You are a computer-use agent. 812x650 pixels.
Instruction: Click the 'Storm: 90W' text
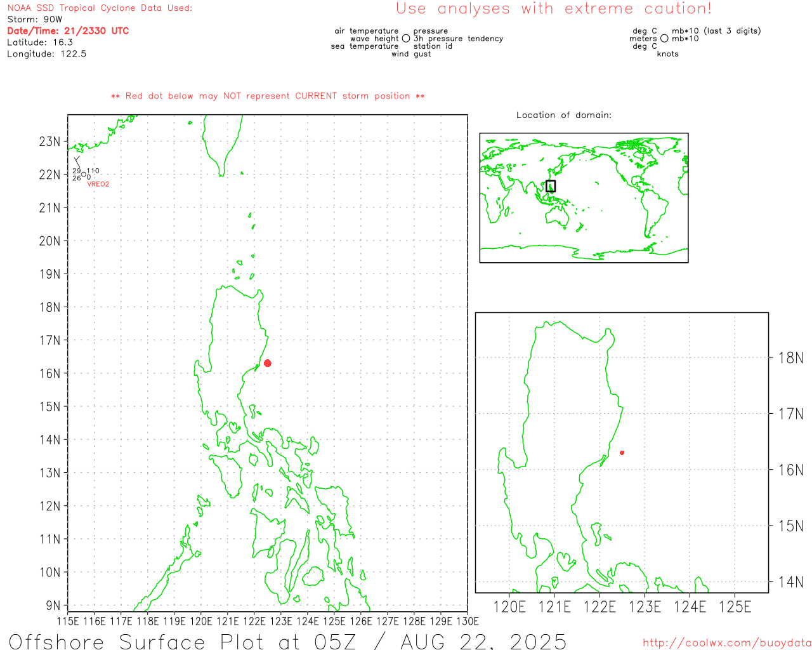pyautogui.click(x=35, y=20)
